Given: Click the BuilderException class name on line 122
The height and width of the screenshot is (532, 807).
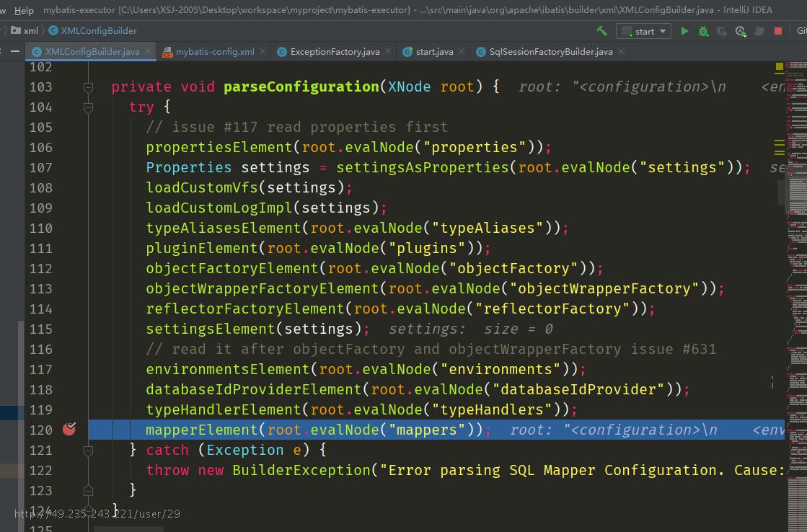Looking at the screenshot, I should click(x=301, y=470).
